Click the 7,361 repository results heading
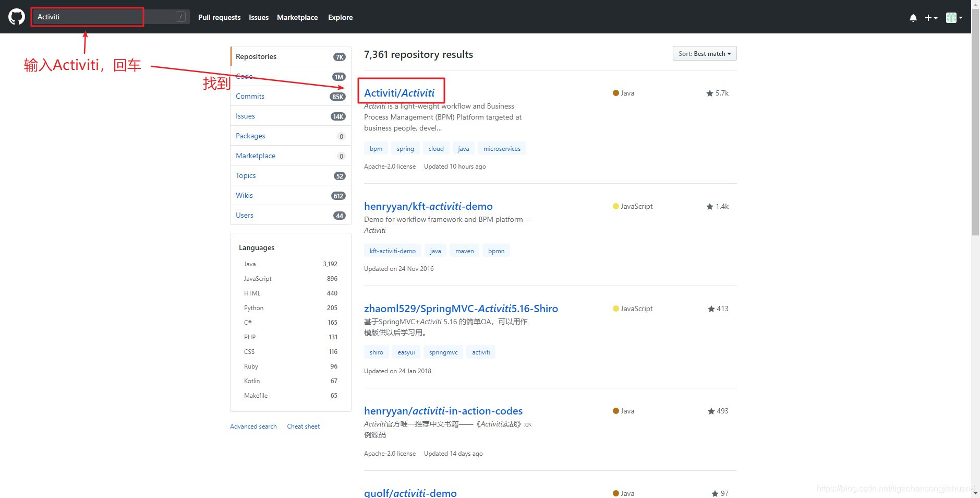This screenshot has width=980, height=498. pos(418,54)
